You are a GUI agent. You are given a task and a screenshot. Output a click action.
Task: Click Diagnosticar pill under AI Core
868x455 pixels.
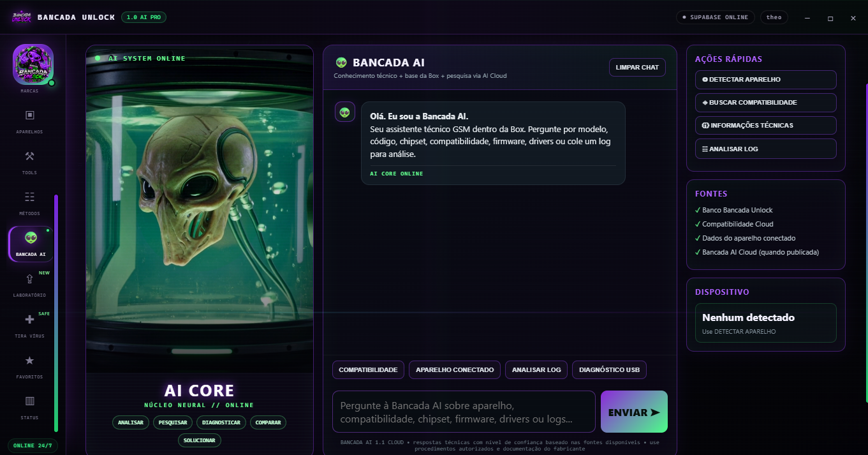click(221, 422)
